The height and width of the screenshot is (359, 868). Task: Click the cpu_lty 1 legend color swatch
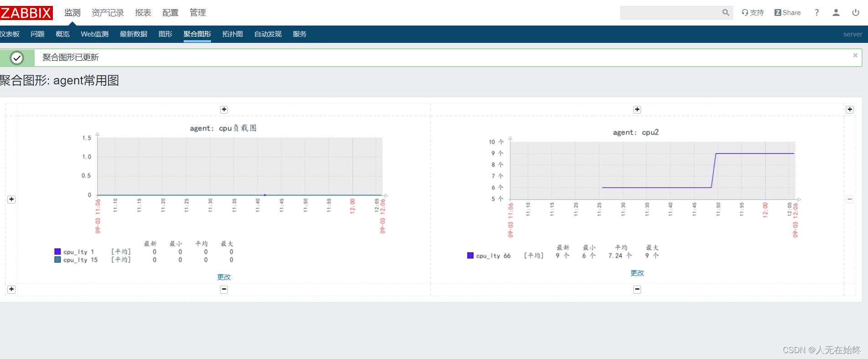point(57,251)
